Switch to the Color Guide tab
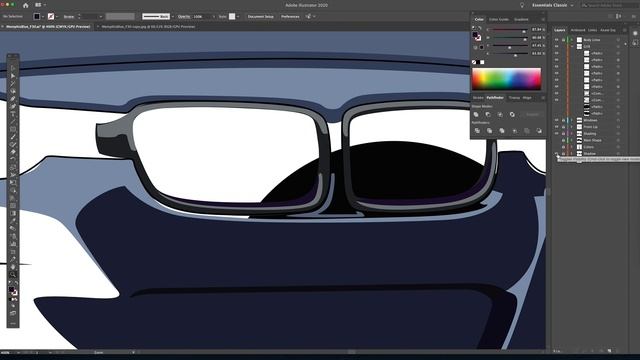Viewport: 640px width, 360px height. click(x=498, y=19)
